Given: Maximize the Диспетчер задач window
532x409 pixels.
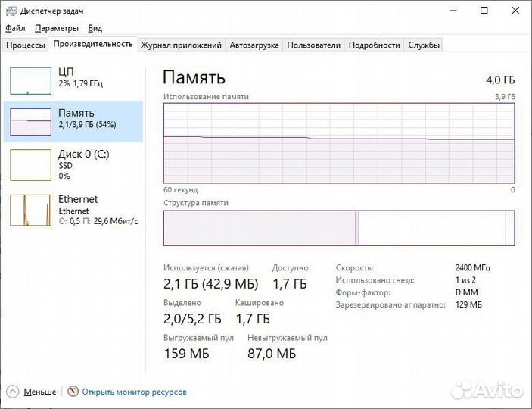Looking at the screenshot, I should (x=484, y=11).
